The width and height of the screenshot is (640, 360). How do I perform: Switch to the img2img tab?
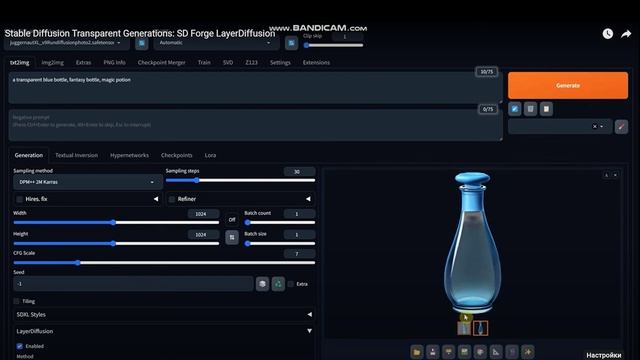pos(53,62)
